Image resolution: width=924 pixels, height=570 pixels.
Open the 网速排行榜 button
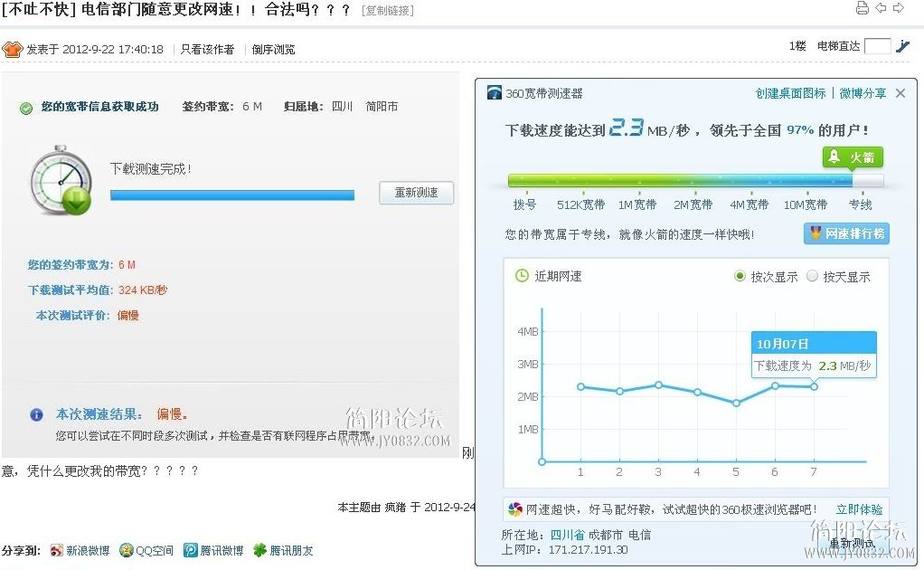pos(847,233)
